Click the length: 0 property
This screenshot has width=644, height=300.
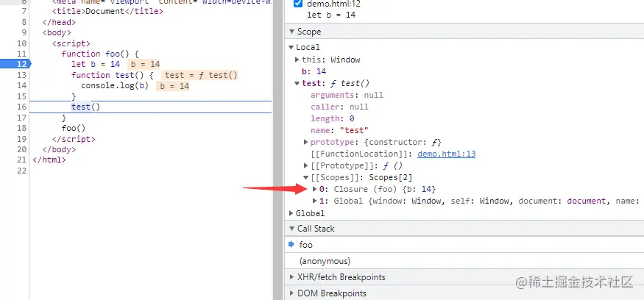[x=332, y=118]
